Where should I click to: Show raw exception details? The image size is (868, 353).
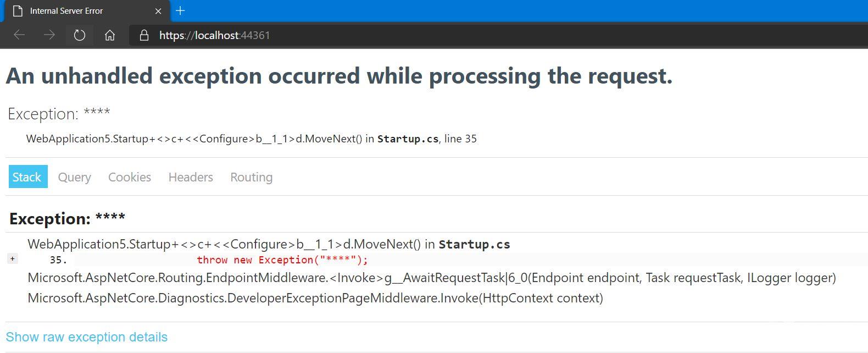[x=86, y=337]
